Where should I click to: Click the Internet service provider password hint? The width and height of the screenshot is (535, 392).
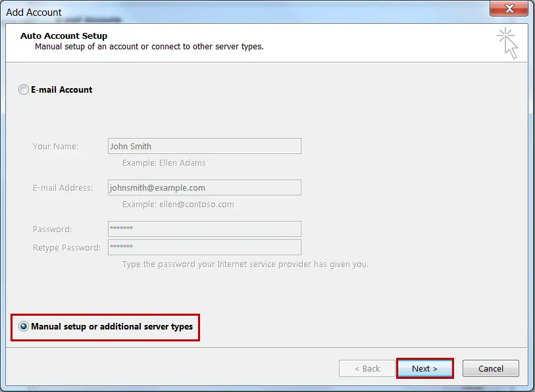coord(245,264)
